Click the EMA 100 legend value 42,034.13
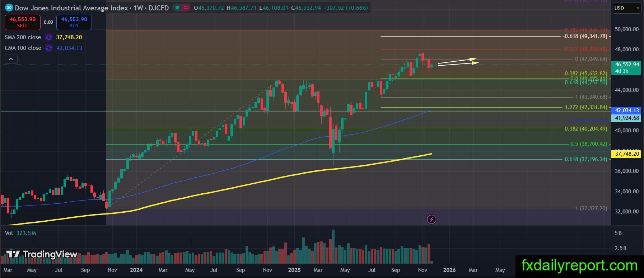Viewport: 644px width, 278px height. click(69, 48)
